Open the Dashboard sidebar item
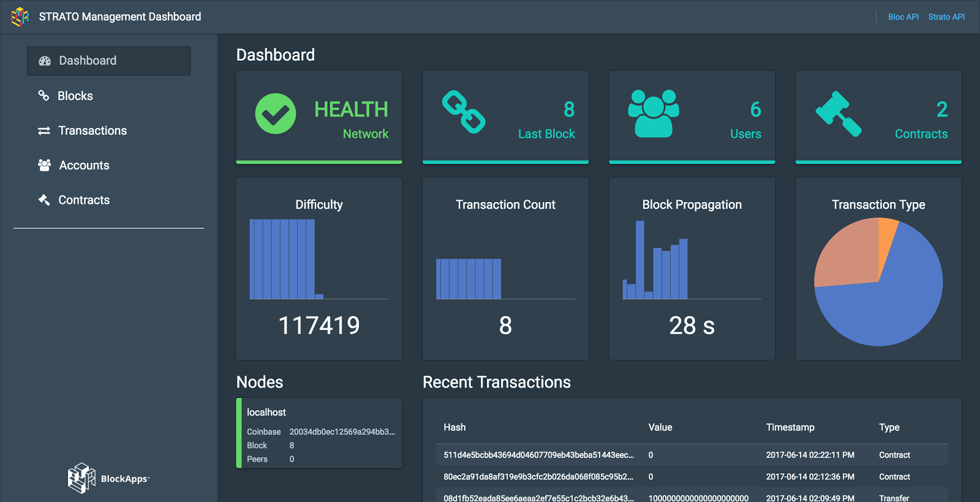Screen dimensions: 980x502 point(108,61)
